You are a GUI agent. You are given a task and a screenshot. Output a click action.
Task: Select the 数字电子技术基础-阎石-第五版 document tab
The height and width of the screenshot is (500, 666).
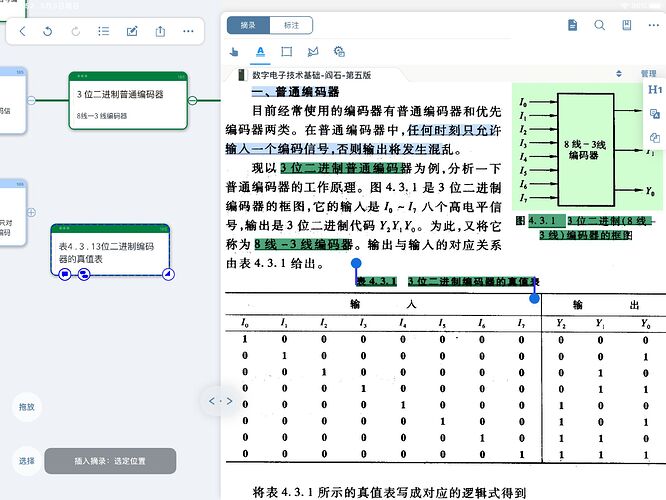[311, 75]
